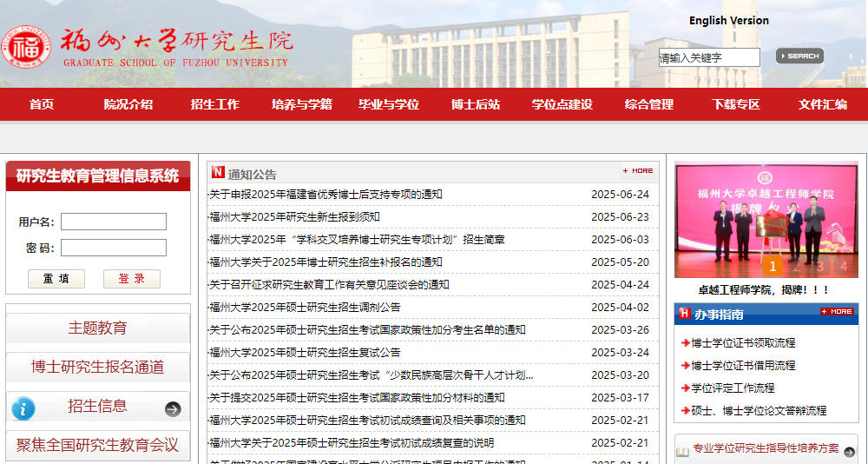This screenshot has height=464, width=868.
Task: Open 学位评定工作流程 guide
Action: click(x=733, y=388)
